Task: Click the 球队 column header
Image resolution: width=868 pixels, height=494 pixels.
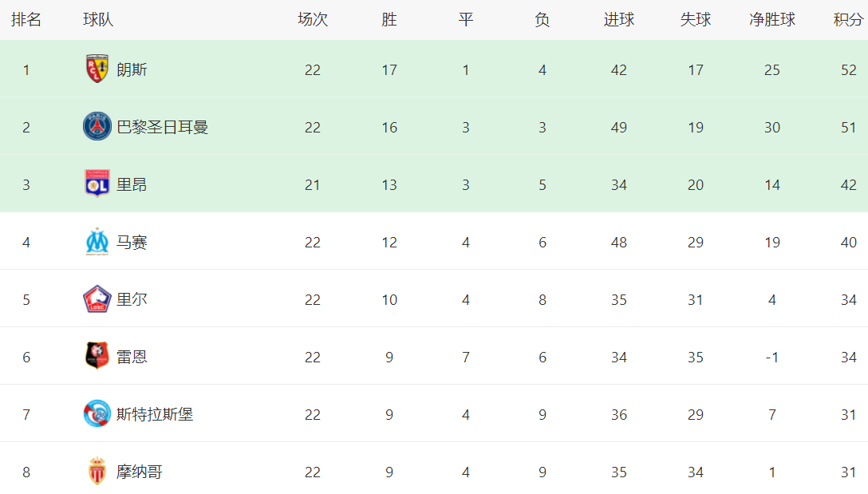Action: pyautogui.click(x=98, y=20)
